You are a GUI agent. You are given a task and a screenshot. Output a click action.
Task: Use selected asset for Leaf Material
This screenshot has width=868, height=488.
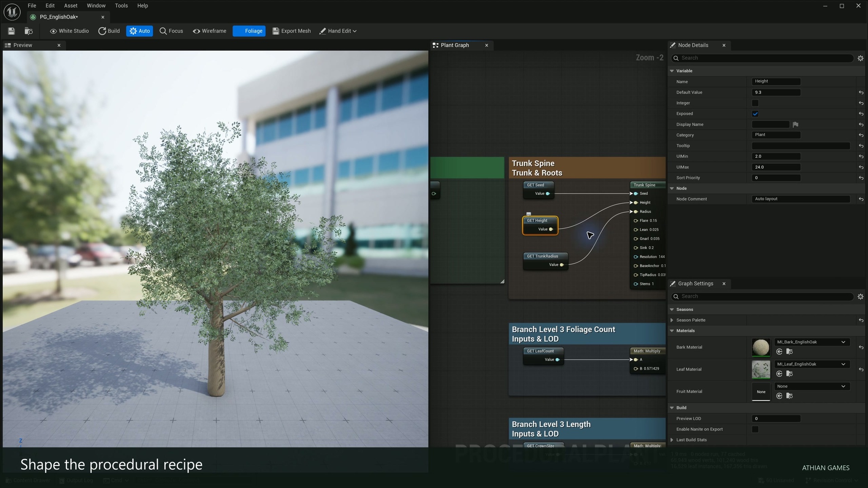click(779, 374)
